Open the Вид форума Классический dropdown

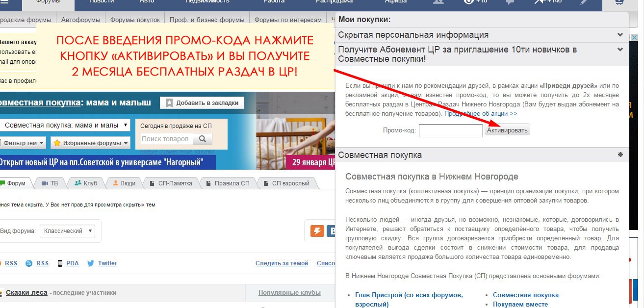(68, 231)
